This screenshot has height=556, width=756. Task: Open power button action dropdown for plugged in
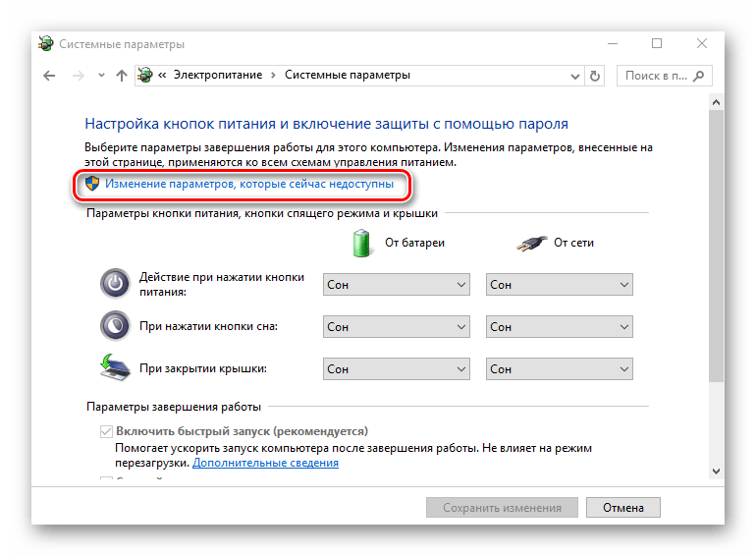coord(560,285)
